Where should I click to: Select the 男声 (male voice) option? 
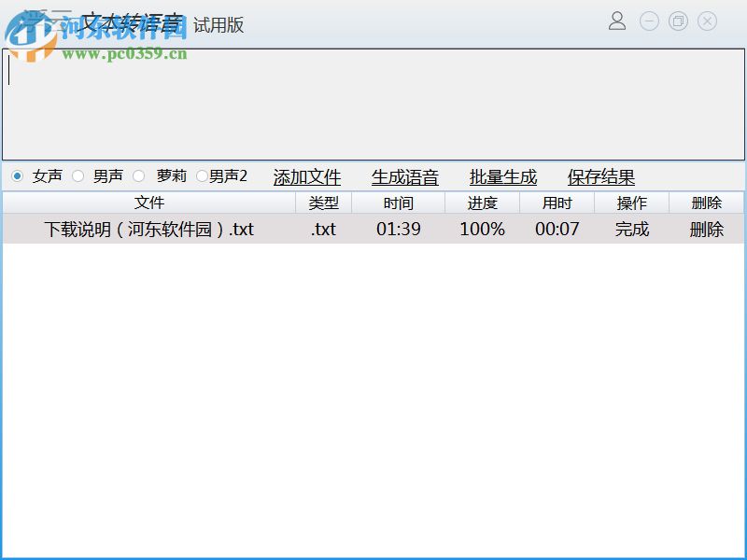point(79,175)
